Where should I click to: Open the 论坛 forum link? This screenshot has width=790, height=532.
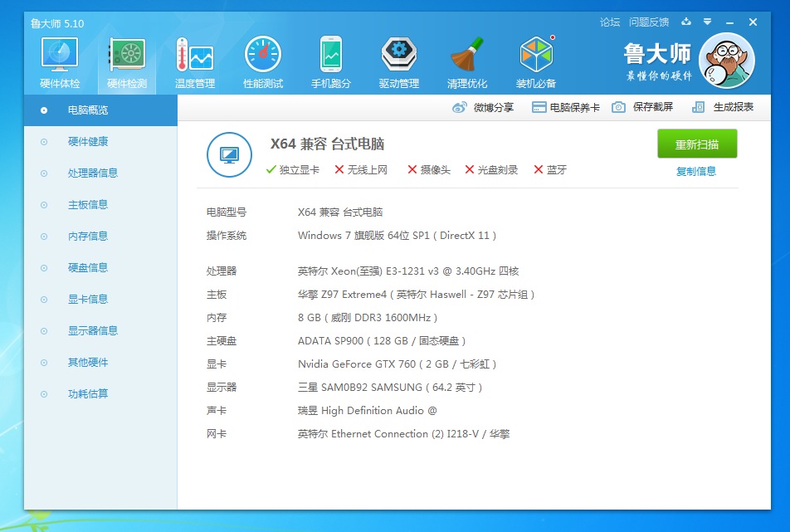[610, 22]
